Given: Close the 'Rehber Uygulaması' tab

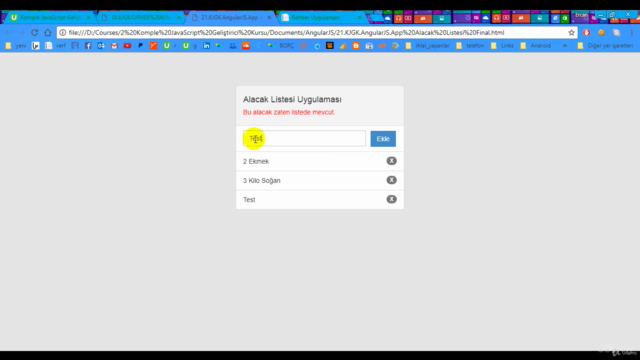Looking at the screenshot, I should click(x=360, y=18).
